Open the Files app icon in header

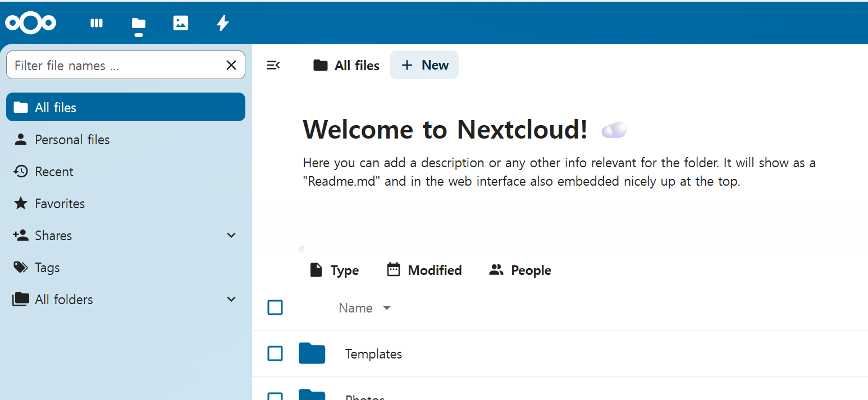point(138,23)
